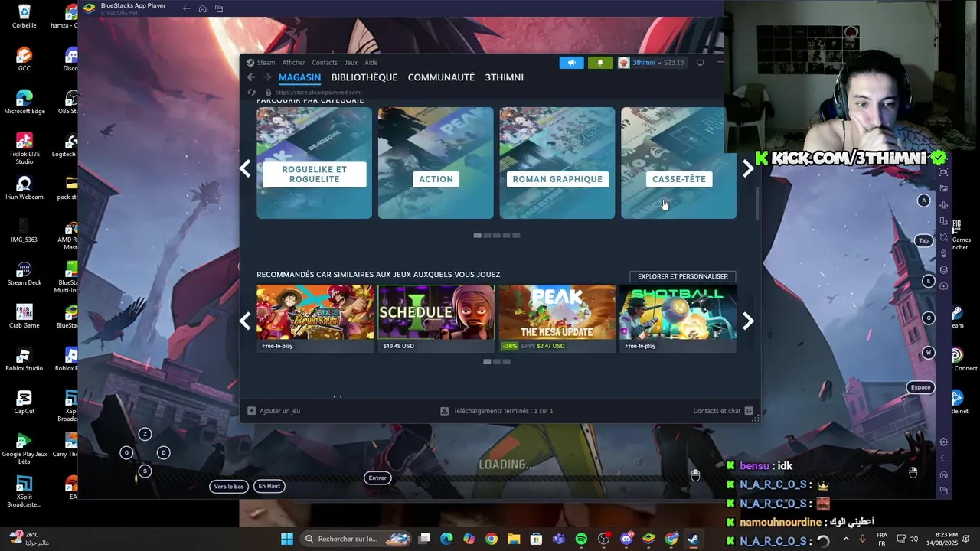Show next categories carousel arrow
Screen dimensions: 980x551
[748, 168]
